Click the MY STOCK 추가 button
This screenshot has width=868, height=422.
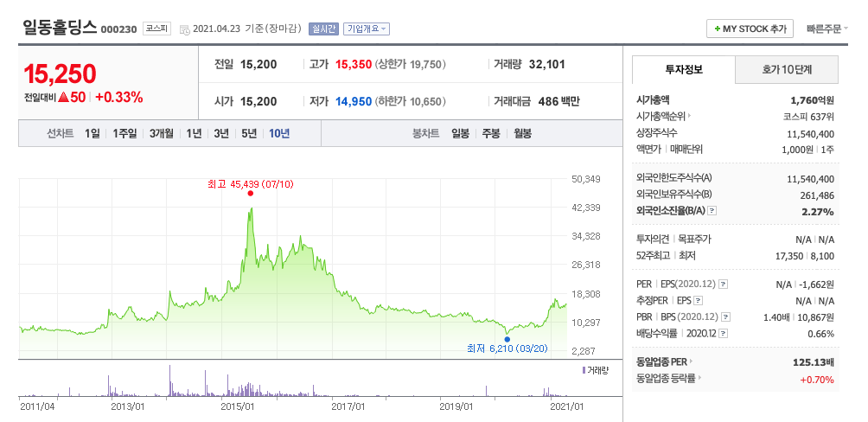coord(750,29)
